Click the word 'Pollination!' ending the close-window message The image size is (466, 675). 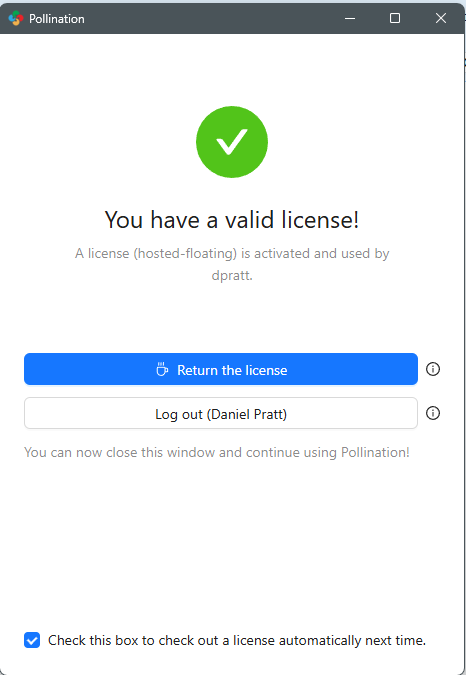pyautogui.click(x=375, y=452)
